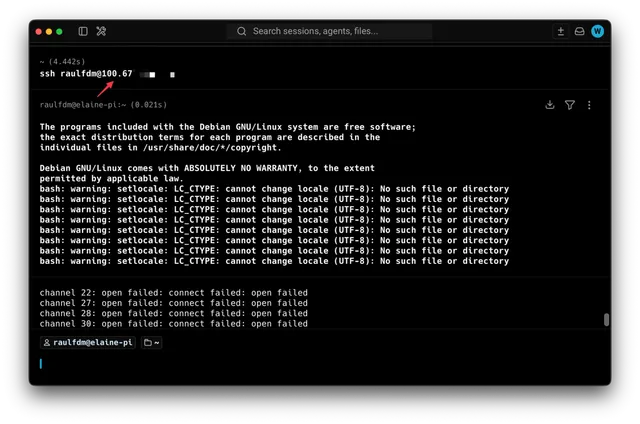Click the search magnifier icon
The height and width of the screenshot is (424, 640).
pos(241,31)
